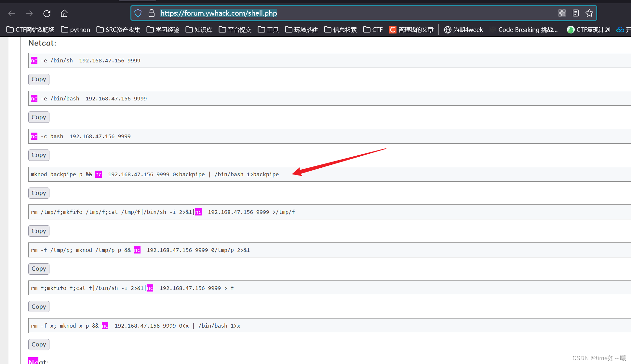Open CTF bookmark folder
Viewport: 631px width, 364px height.
pos(373,30)
